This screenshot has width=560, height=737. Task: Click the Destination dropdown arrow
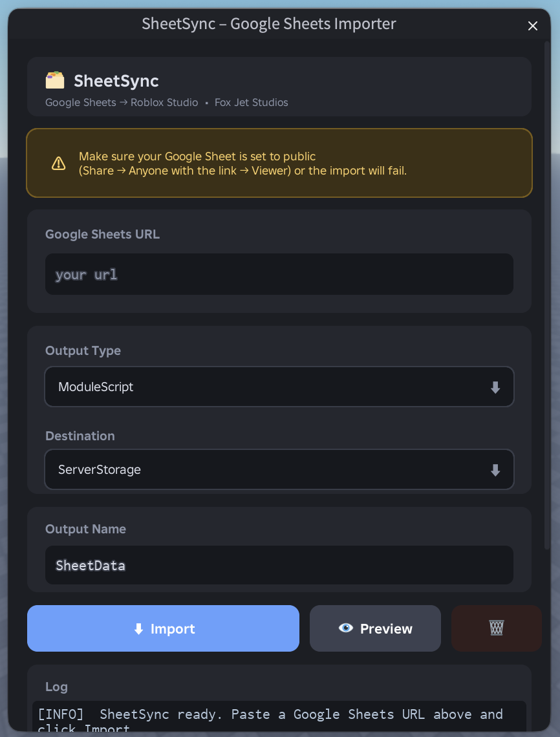(x=495, y=470)
